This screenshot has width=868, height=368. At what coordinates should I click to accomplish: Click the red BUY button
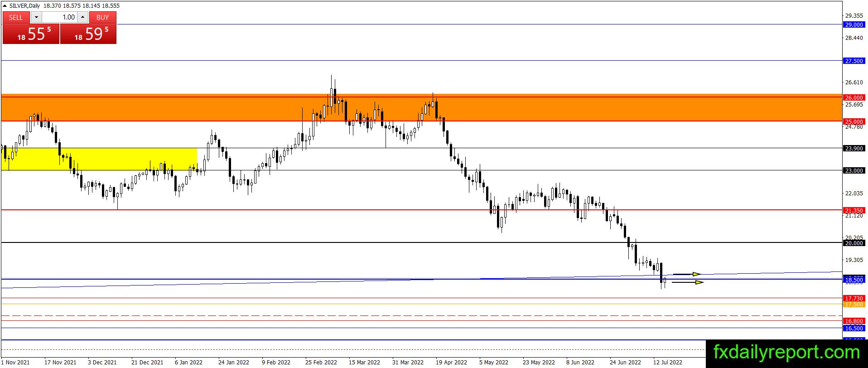103,17
